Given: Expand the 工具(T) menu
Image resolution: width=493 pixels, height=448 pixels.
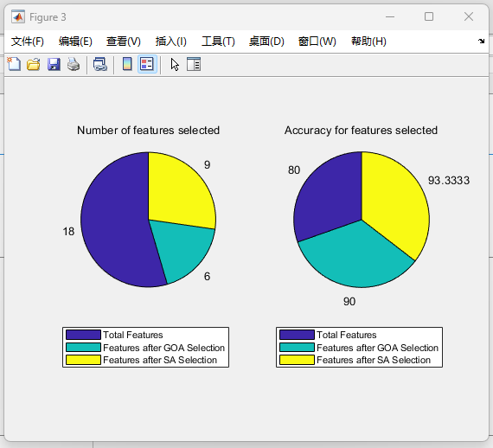Looking at the screenshot, I should pyautogui.click(x=218, y=42).
